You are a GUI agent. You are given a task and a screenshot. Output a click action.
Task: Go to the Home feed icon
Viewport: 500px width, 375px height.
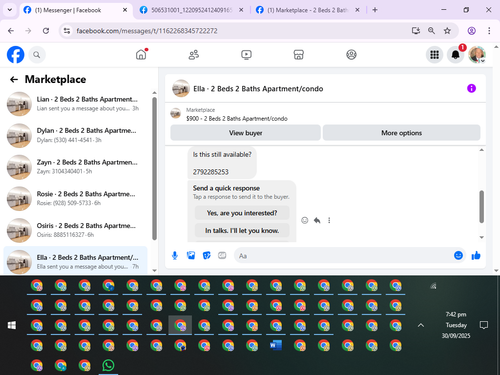tap(141, 55)
